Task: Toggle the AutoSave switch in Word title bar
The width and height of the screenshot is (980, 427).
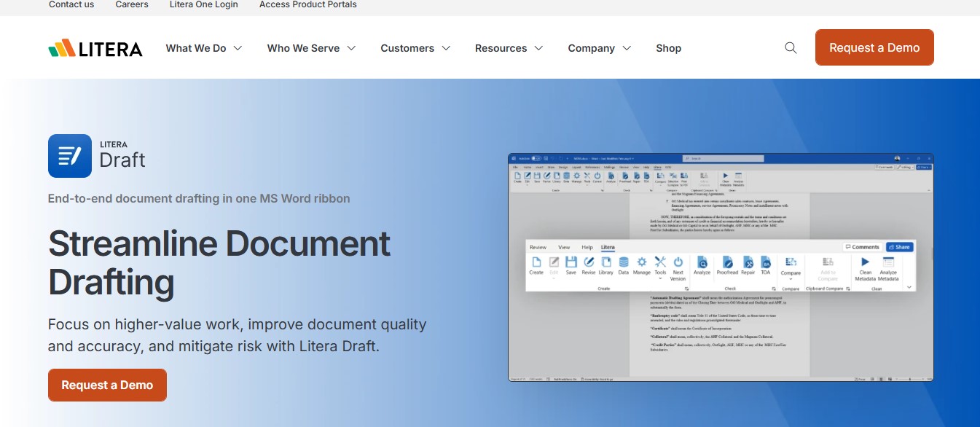Action: [536, 158]
